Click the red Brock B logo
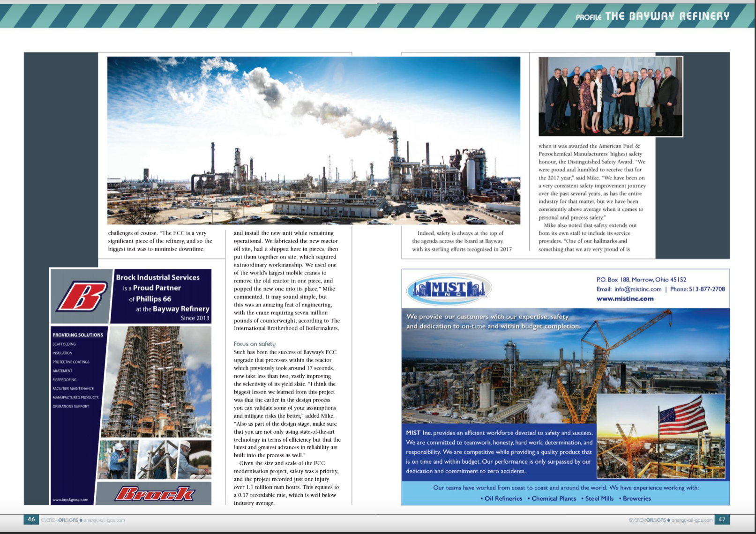Image resolution: width=756 pixels, height=534 pixels. (x=82, y=297)
